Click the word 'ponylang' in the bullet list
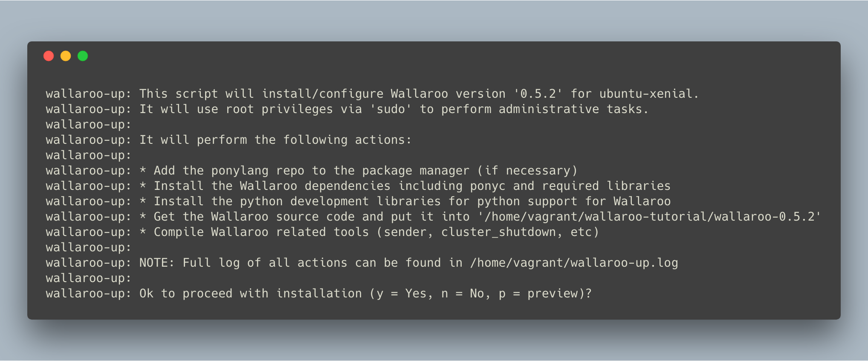 (240, 171)
